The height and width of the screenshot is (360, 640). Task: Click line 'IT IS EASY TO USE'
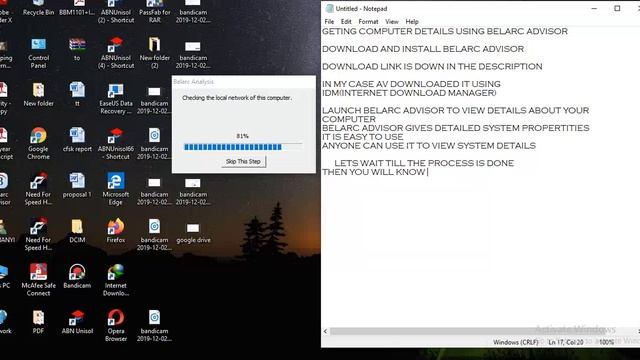click(362, 137)
